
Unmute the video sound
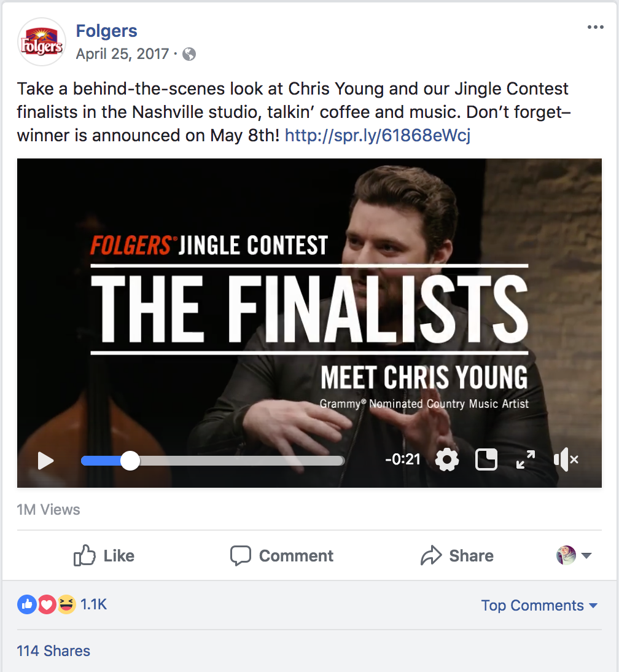tap(566, 460)
